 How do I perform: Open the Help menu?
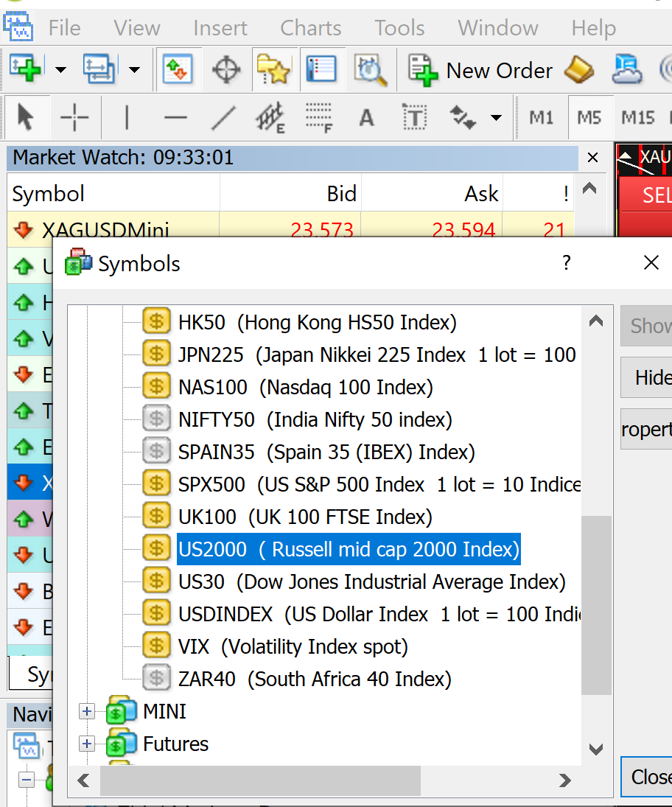594,28
